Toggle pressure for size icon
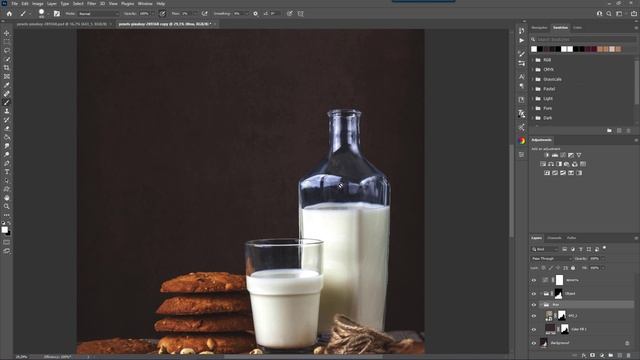 (x=290, y=13)
